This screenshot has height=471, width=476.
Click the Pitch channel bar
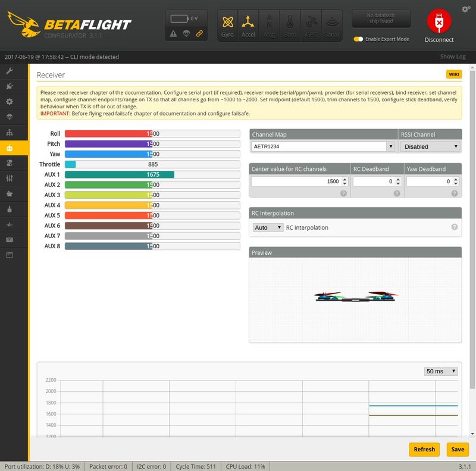(152, 144)
